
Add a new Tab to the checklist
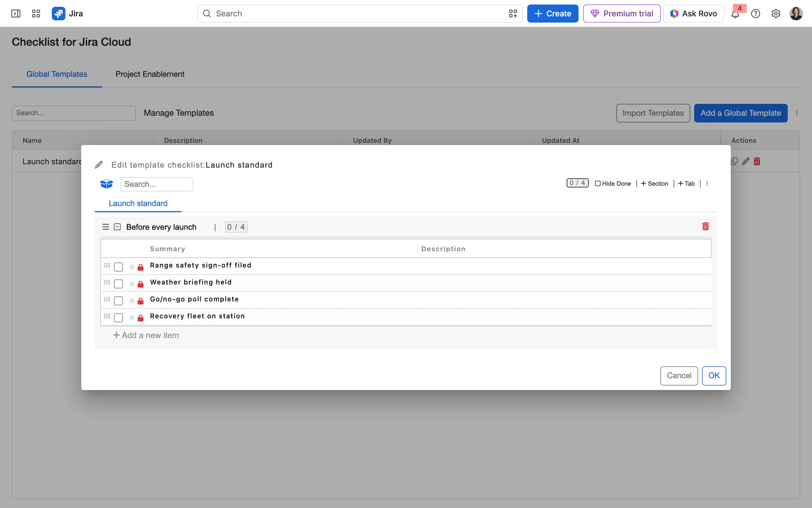click(686, 183)
